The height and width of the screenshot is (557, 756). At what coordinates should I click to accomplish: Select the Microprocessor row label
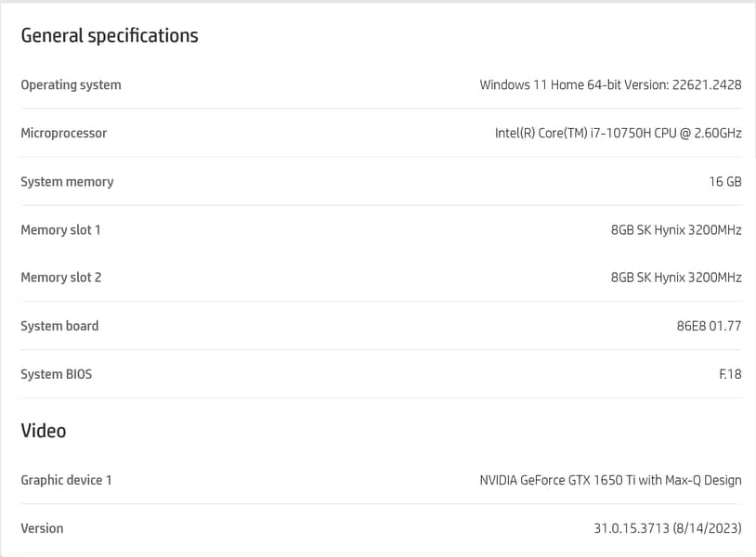63,133
